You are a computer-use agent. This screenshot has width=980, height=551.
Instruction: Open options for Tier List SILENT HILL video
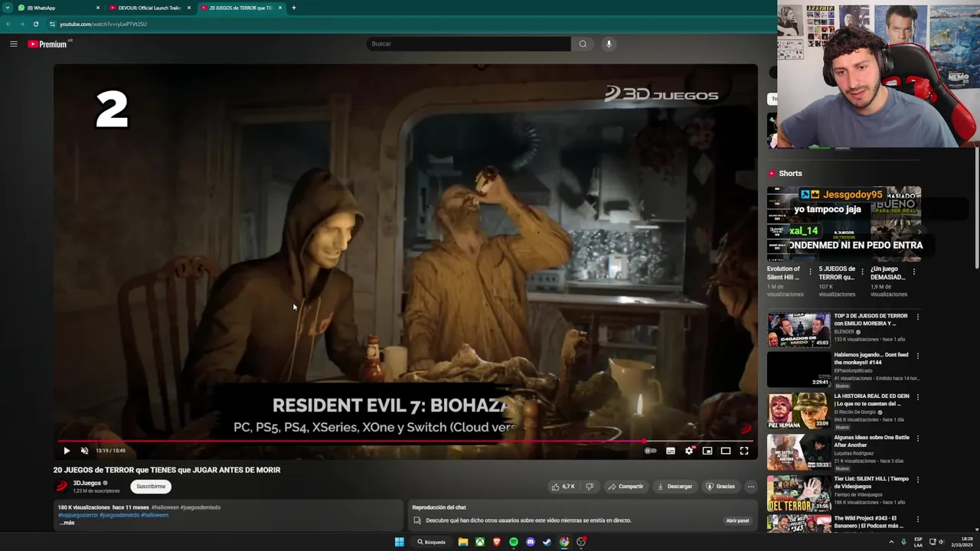[918, 480]
